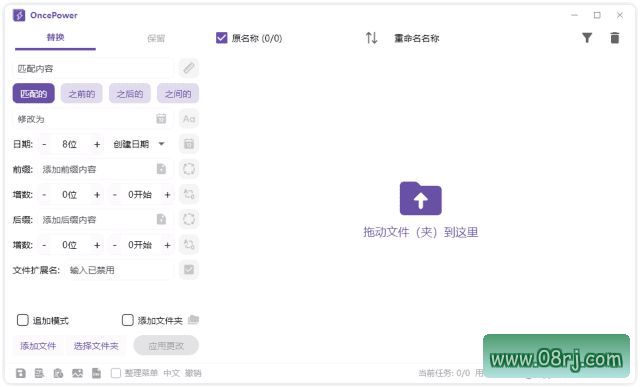Click the 添加文件 button
Image resolution: width=640 pixels, height=388 pixels.
click(38, 346)
